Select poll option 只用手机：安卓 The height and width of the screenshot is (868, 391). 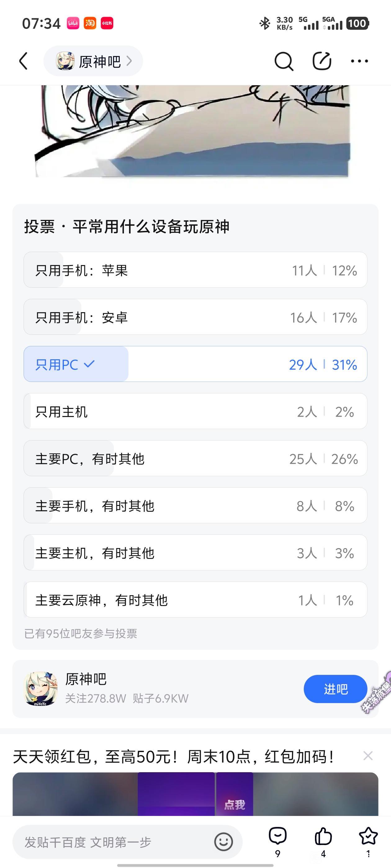[195, 317]
